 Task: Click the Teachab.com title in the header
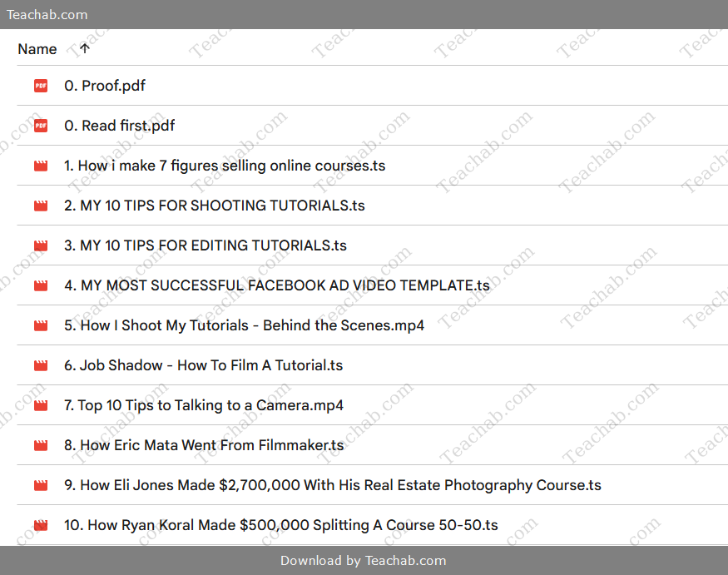[x=47, y=14]
